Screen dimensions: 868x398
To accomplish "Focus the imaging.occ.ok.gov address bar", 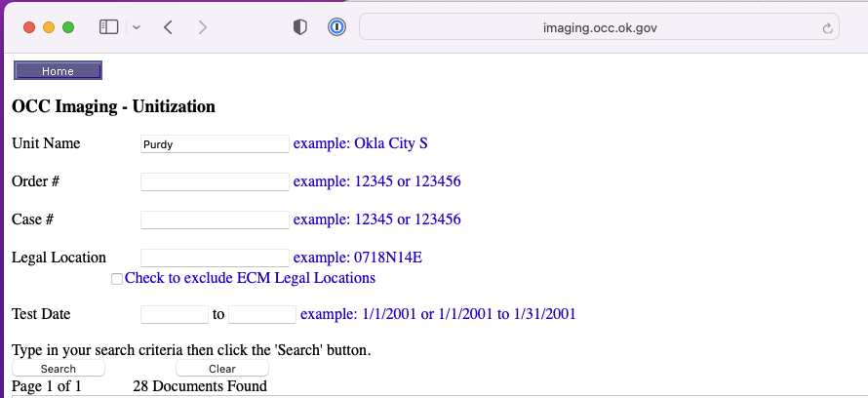I will (600, 27).
